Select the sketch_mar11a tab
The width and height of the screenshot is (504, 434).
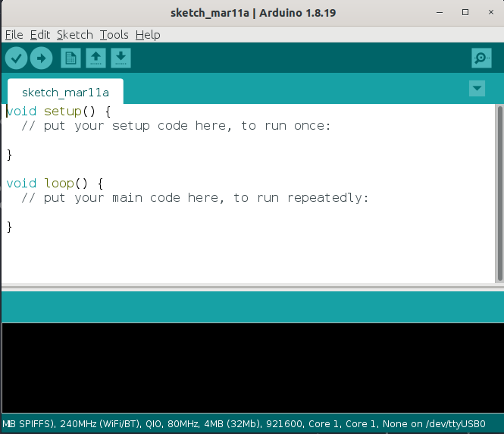66,93
